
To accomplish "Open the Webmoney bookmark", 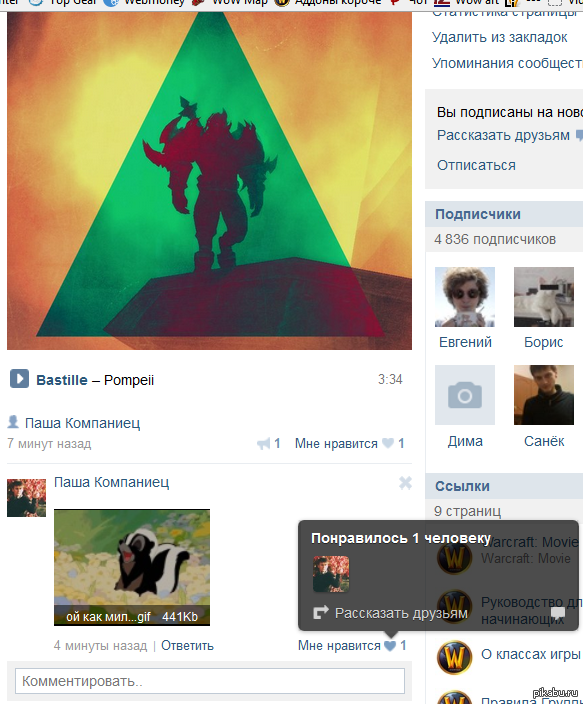I will point(144,3).
